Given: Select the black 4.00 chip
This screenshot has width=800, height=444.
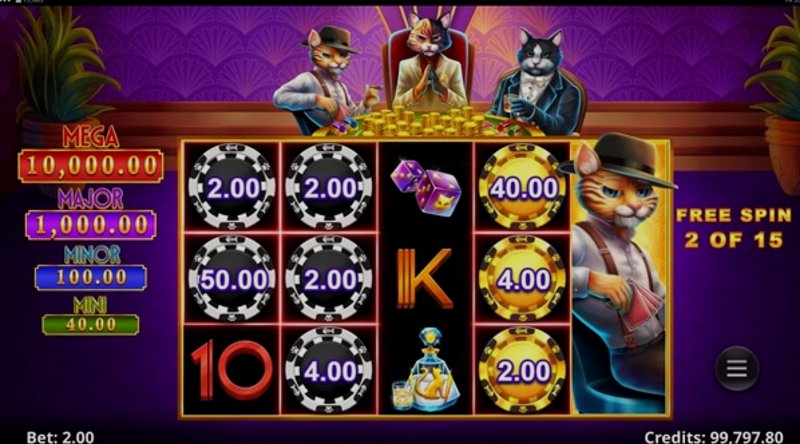Looking at the screenshot, I should coord(329,371).
